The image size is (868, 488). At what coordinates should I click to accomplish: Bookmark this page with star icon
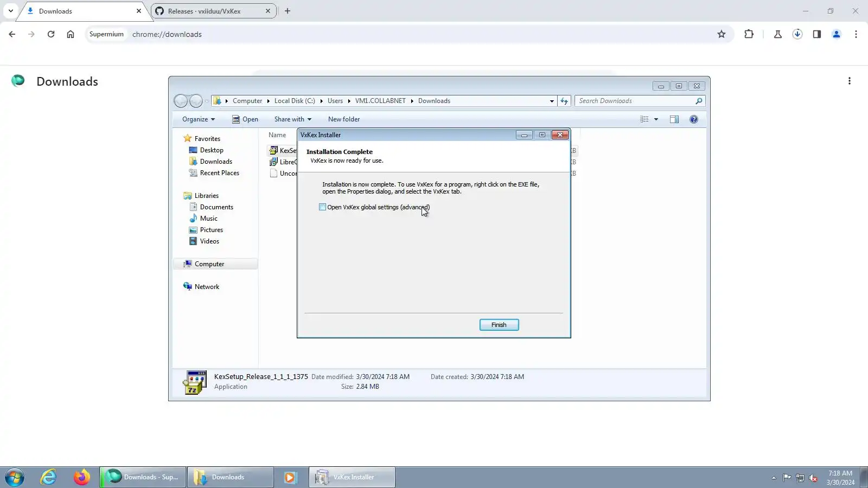tap(722, 34)
